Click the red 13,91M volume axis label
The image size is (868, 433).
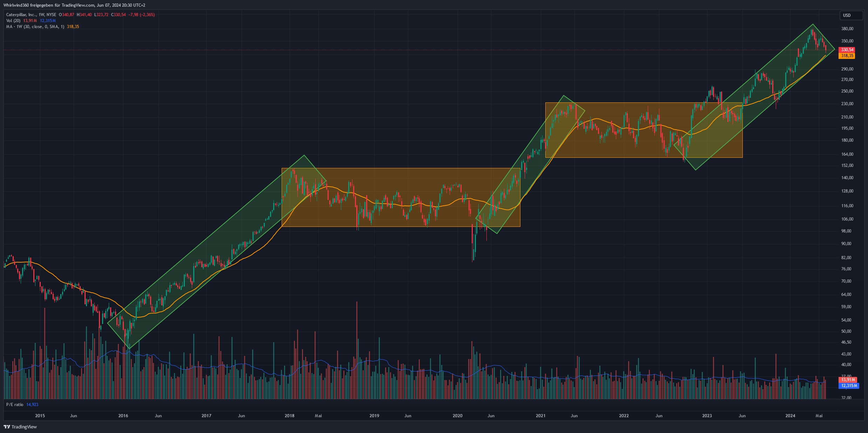click(848, 380)
